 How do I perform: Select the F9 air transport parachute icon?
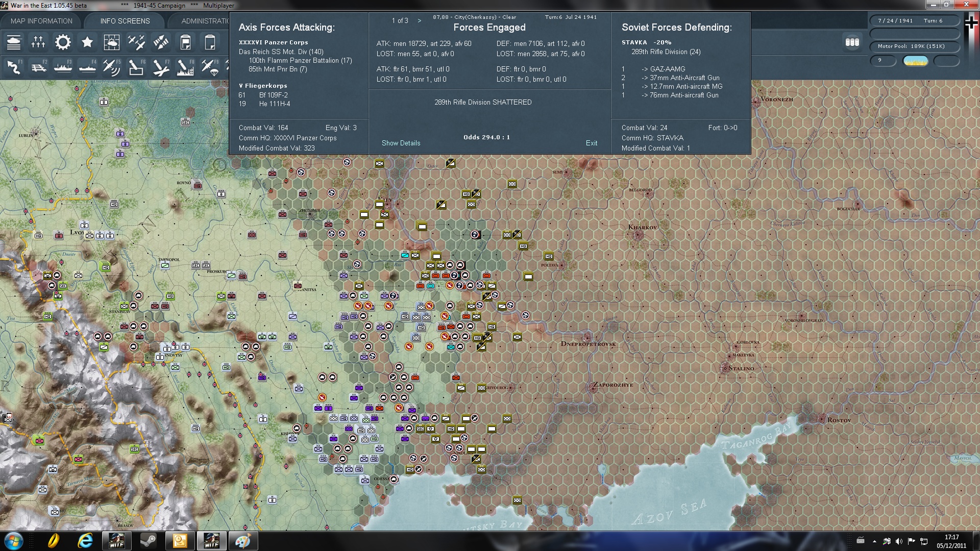click(x=210, y=67)
